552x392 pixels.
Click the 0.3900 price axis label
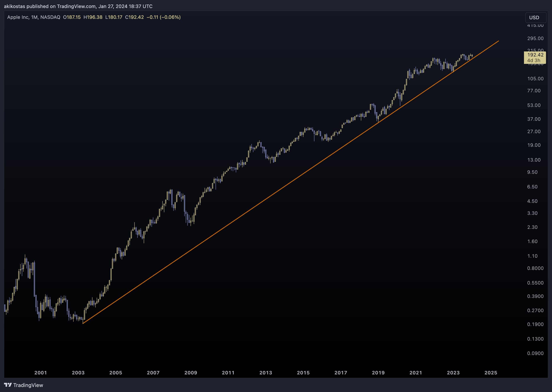(x=535, y=296)
